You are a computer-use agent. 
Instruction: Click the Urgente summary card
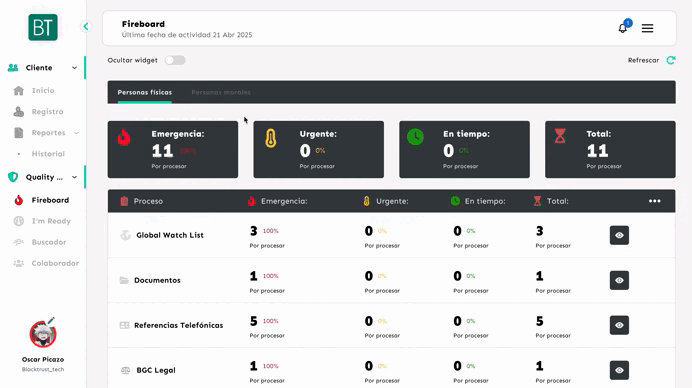tap(318, 150)
